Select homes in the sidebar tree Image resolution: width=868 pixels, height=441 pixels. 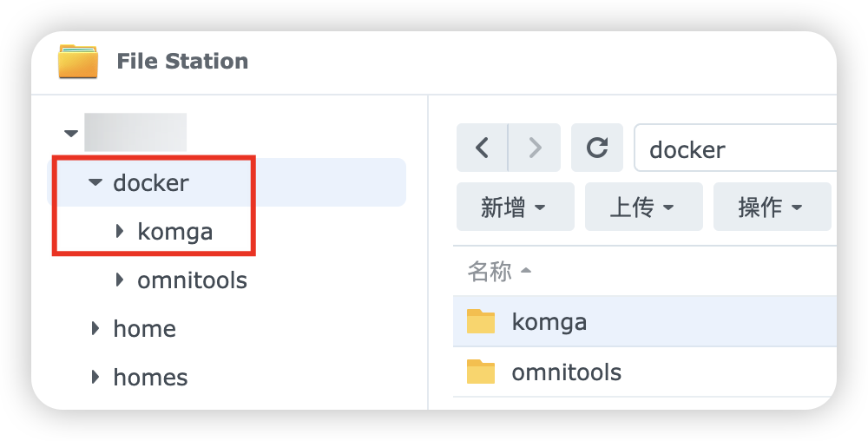150,378
